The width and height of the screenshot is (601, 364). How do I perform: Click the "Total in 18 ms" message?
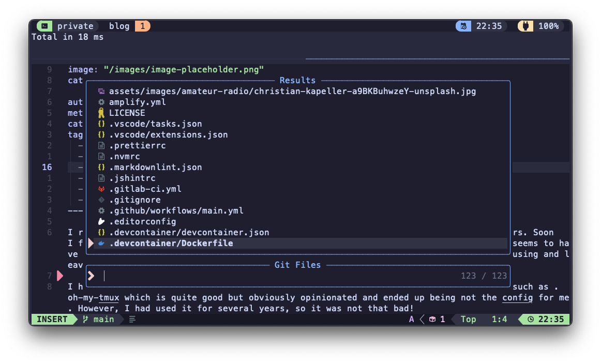click(x=67, y=37)
